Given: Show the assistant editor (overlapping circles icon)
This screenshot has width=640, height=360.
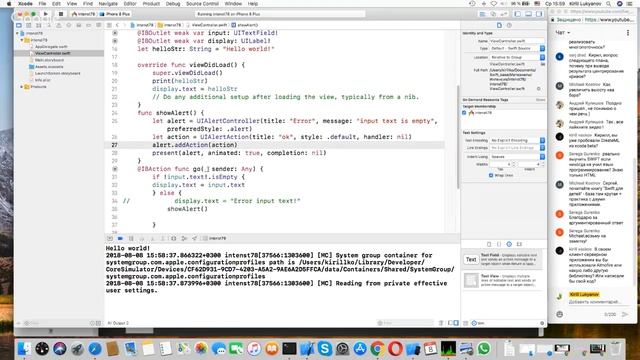Looking at the screenshot, I should click(x=493, y=14).
